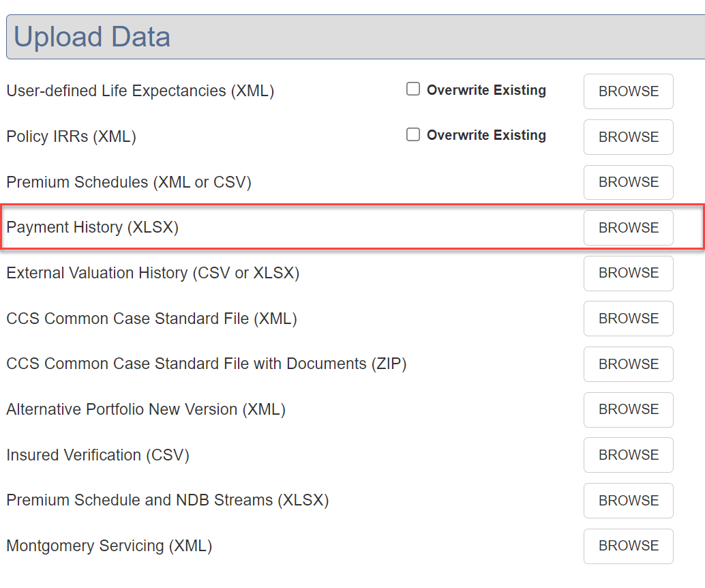Browse for Premium Schedule and NDB Streams file

(x=628, y=501)
